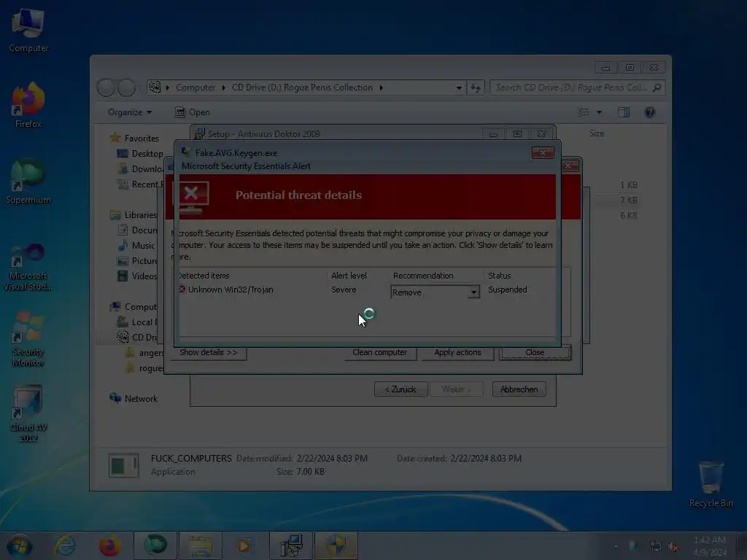This screenshot has height=560, width=747.
Task: Launch Firefox from the desktop shortcut
Action: point(28,106)
